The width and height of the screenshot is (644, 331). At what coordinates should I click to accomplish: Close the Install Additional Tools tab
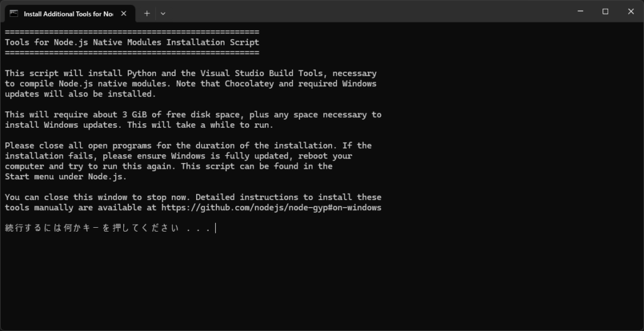[124, 14]
